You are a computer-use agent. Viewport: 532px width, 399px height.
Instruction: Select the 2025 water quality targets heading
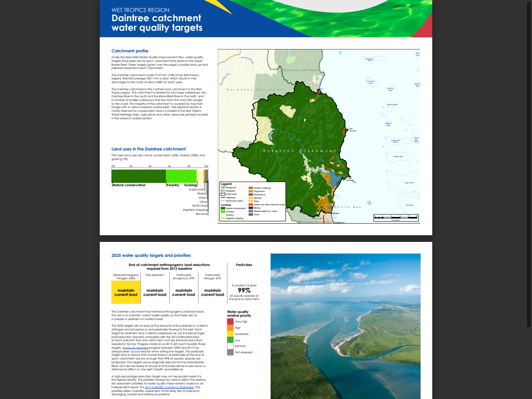151,255
